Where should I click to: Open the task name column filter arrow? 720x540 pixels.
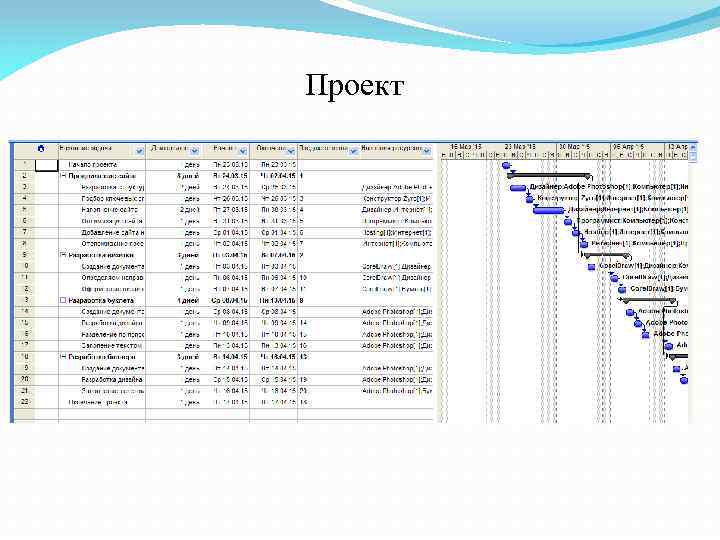click(139, 151)
